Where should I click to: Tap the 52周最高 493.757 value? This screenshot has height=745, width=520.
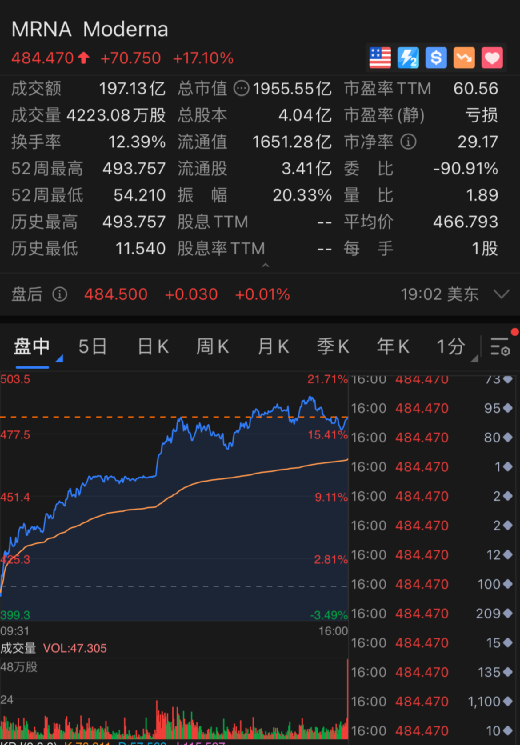pos(134,168)
